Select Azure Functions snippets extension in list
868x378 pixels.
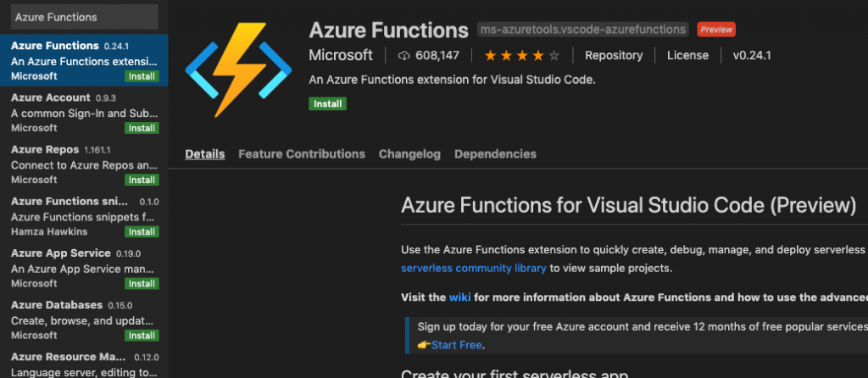76,216
